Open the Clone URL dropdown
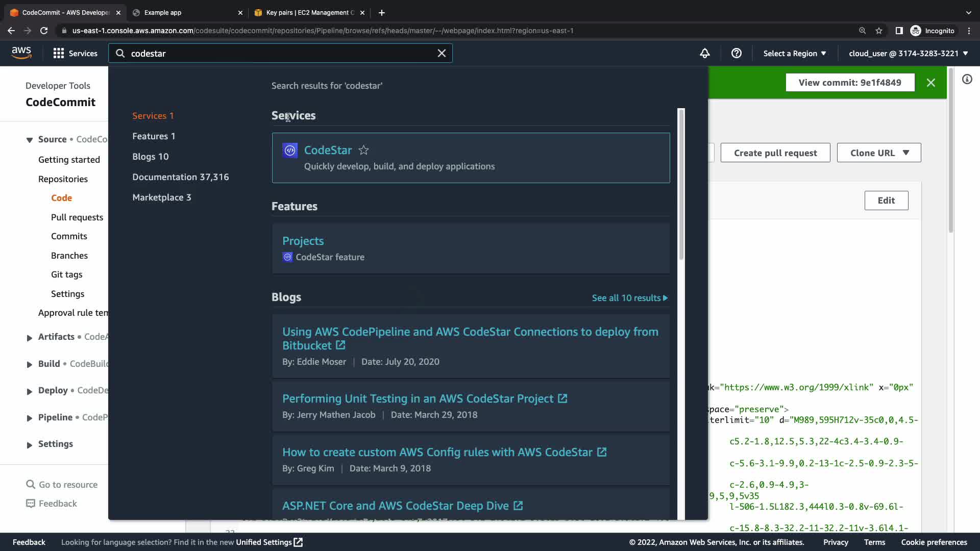Image resolution: width=980 pixels, height=551 pixels. (x=878, y=153)
